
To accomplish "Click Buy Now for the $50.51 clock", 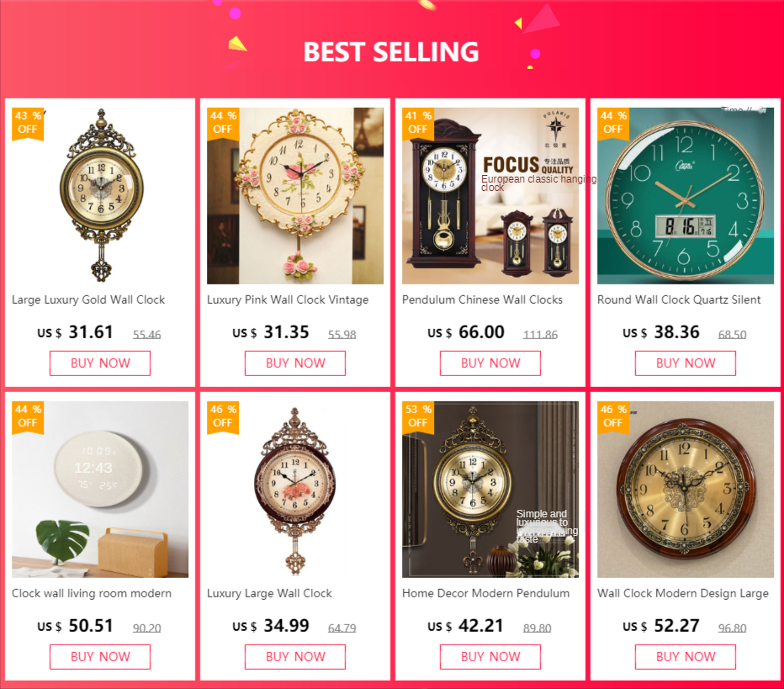I will point(100,657).
